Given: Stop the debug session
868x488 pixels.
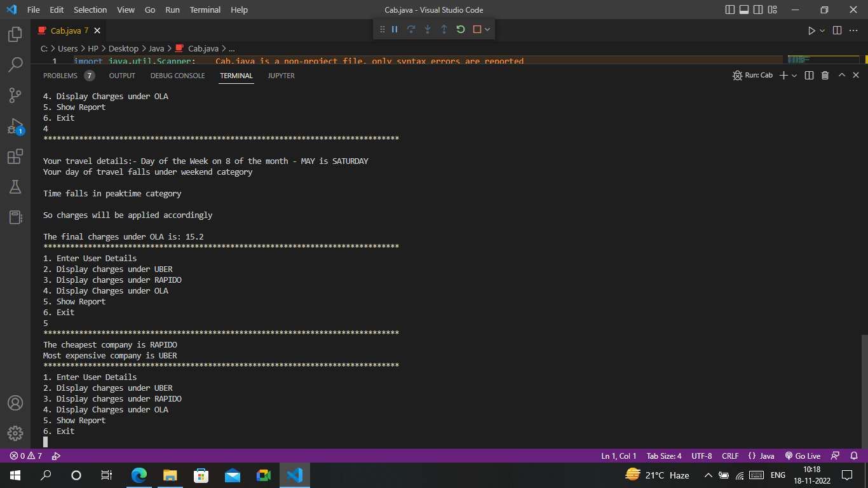Looking at the screenshot, I should pyautogui.click(x=475, y=29).
